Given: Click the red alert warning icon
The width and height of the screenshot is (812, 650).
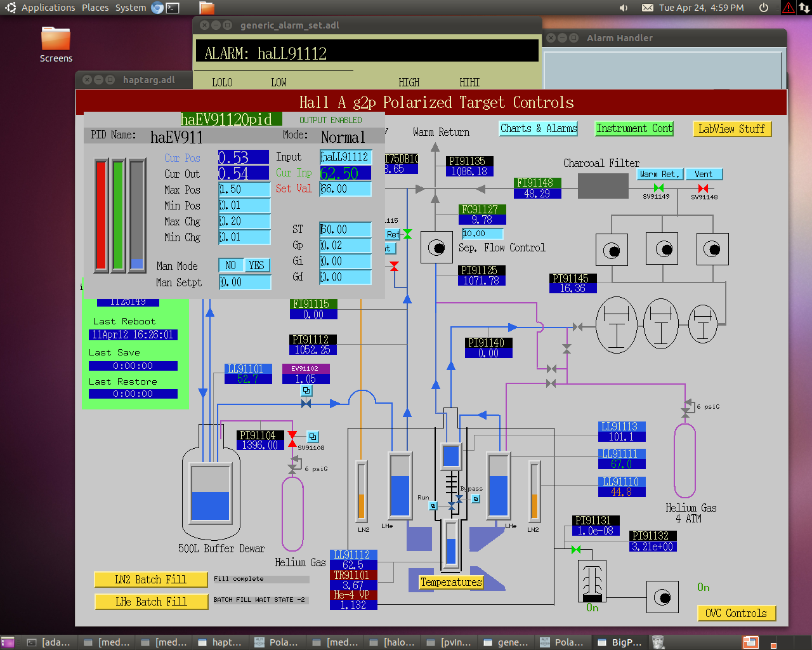Looking at the screenshot, I should (788, 8).
